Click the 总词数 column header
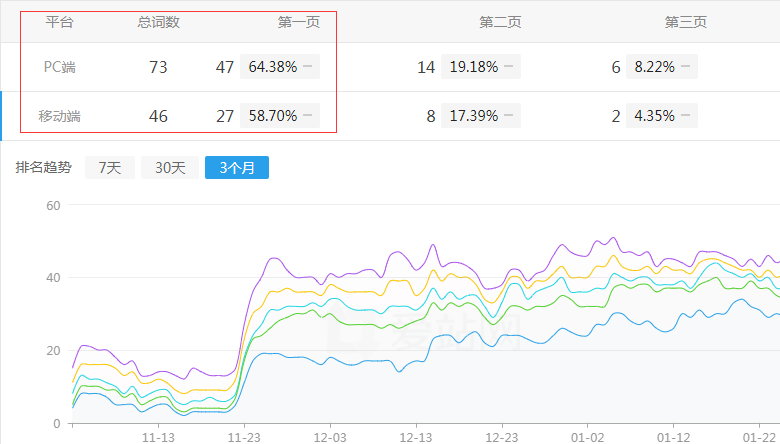 (158, 22)
